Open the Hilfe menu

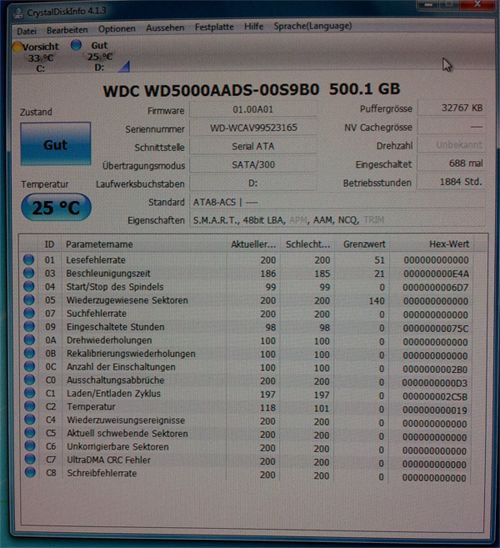[x=254, y=26]
